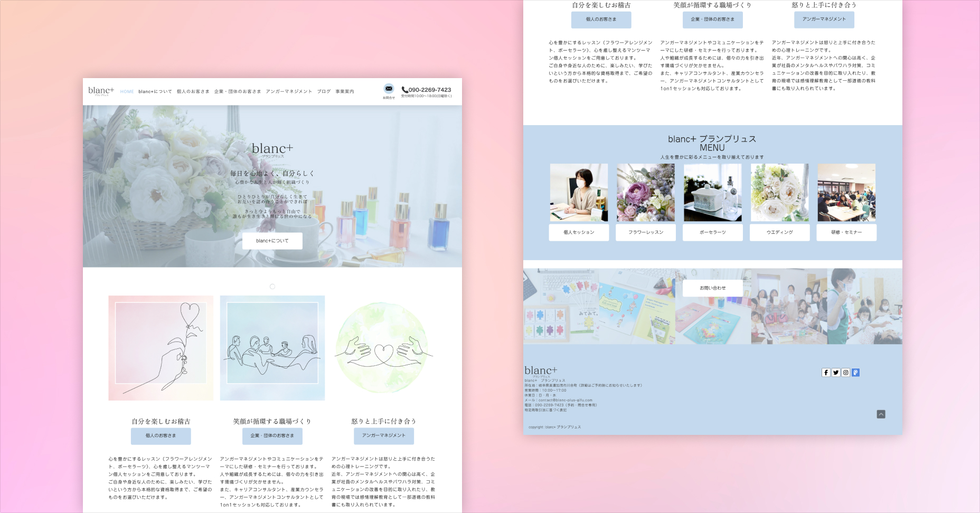Screen dimensions: 980x513
Task: Click the hero slider indicator dot
Action: pyautogui.click(x=272, y=287)
